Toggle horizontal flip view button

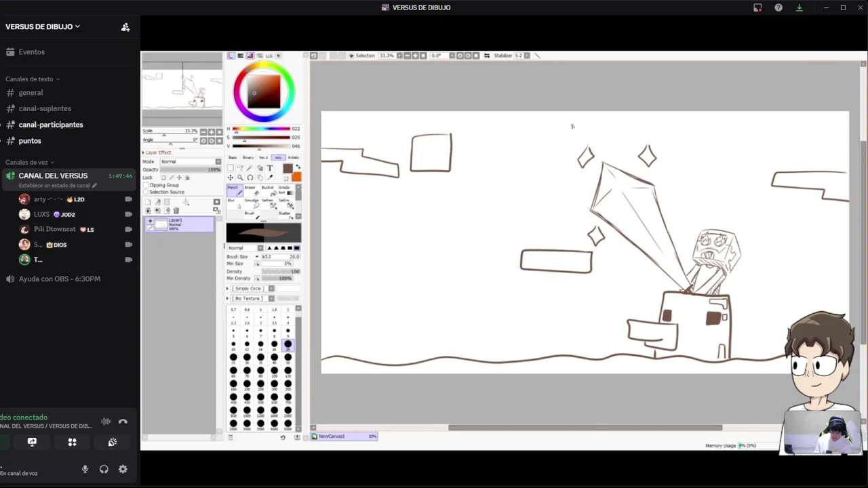pos(487,56)
